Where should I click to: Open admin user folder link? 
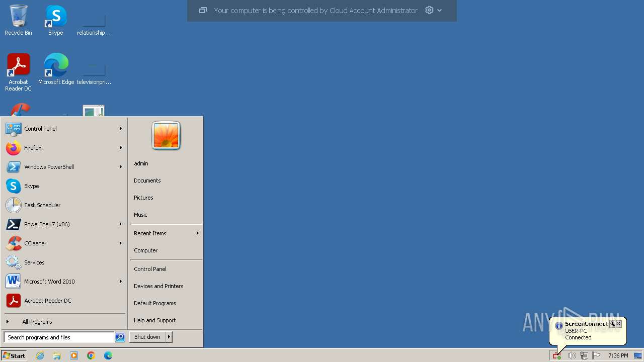click(141, 163)
